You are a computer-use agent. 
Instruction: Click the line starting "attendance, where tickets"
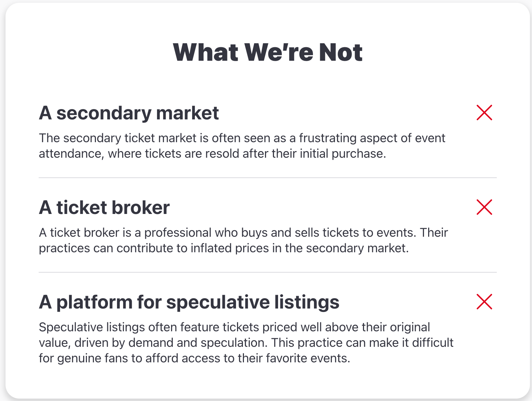(212, 154)
